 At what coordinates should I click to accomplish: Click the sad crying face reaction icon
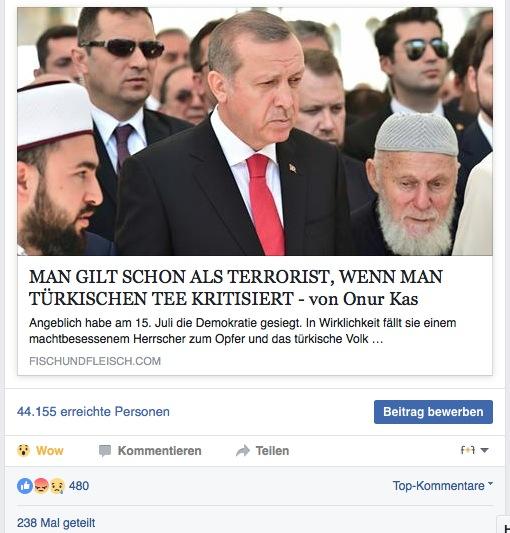(57, 486)
